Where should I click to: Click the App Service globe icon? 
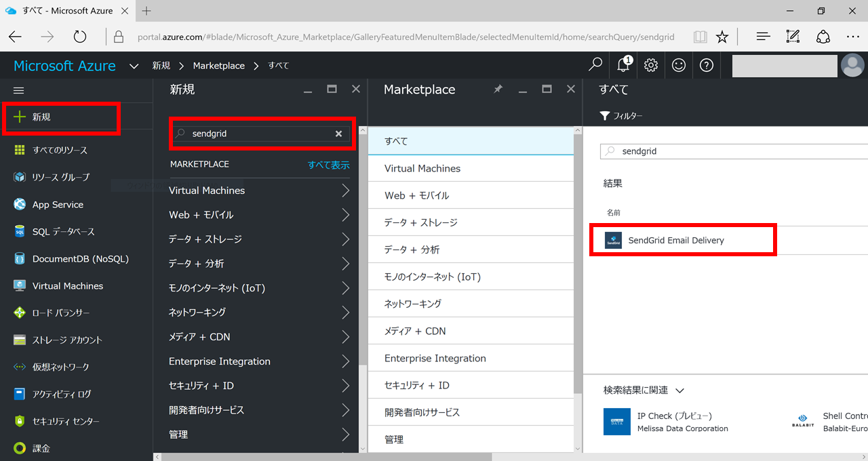20,204
